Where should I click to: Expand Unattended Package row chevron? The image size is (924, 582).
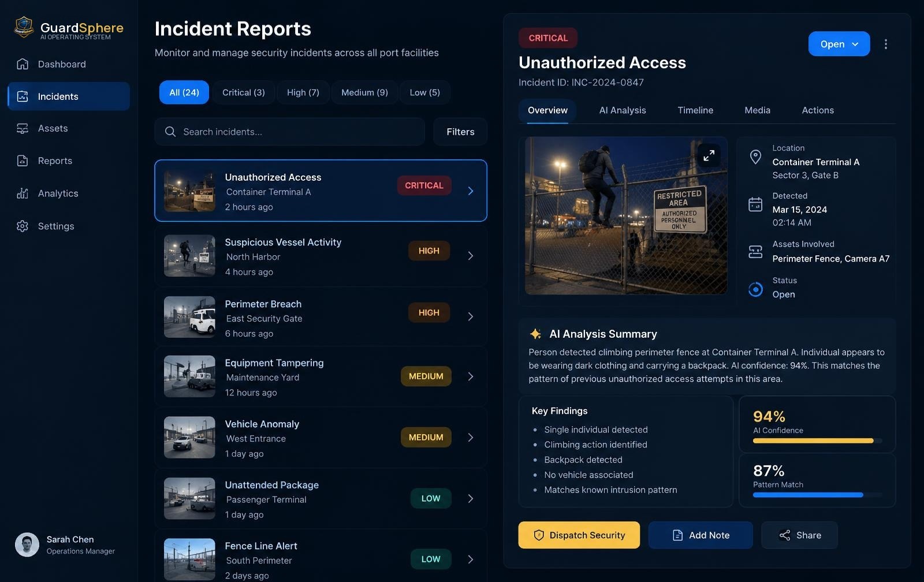(x=471, y=498)
